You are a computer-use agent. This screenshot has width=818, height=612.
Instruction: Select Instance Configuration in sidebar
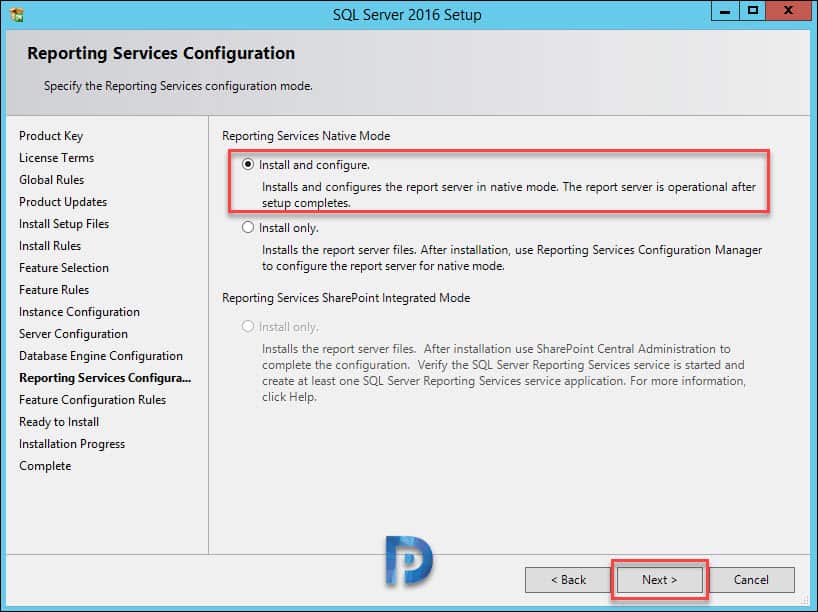click(x=79, y=311)
